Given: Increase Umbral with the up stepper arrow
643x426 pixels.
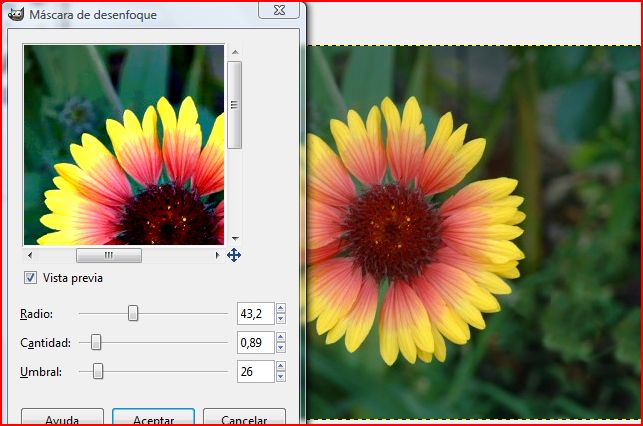Looking at the screenshot, I should 281,366.
